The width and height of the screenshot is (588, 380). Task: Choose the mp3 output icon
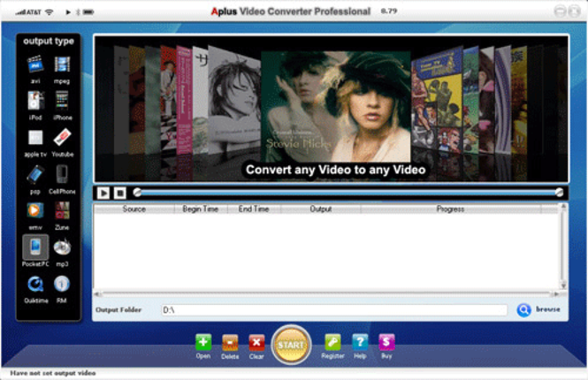pyautogui.click(x=62, y=247)
